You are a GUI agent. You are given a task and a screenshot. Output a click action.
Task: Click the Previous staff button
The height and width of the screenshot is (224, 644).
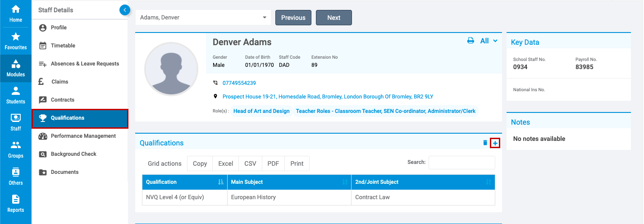[x=293, y=18]
